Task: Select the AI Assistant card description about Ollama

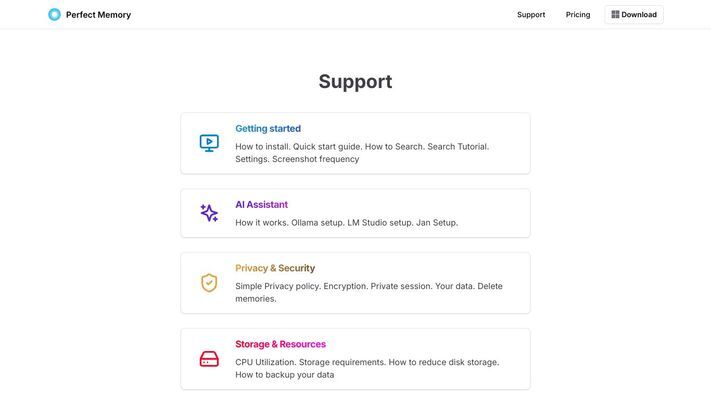Action: 346,223
